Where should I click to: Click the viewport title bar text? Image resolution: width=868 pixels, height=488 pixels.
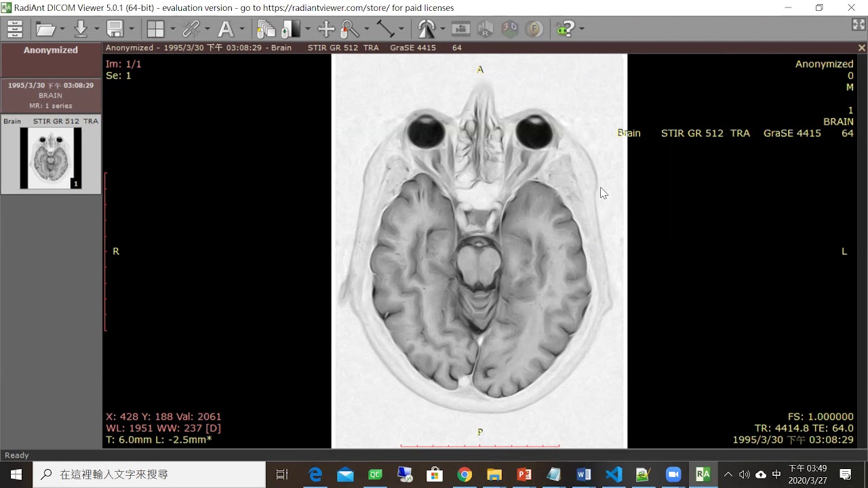coord(283,48)
